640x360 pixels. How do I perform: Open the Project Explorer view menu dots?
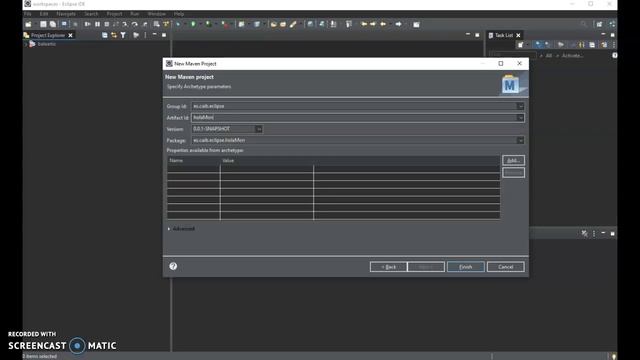click(145, 36)
